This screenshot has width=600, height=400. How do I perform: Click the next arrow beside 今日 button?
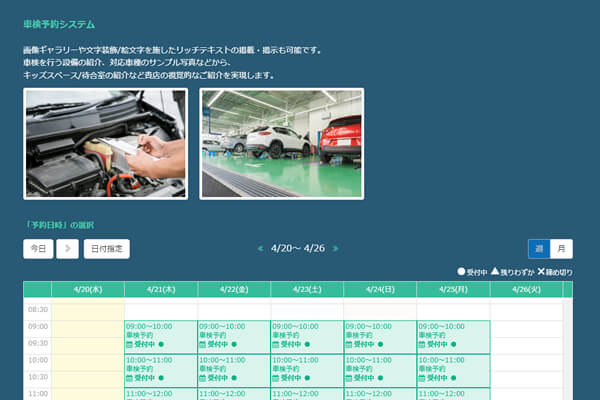coord(67,249)
